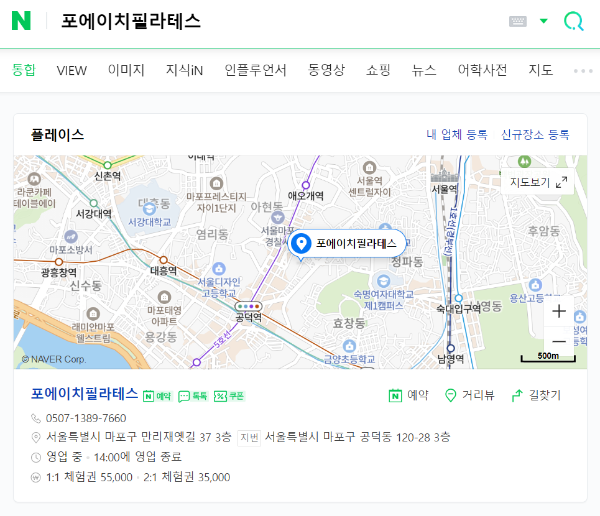Click the 예약 reservation button on right
The image size is (600, 516).
tap(408, 395)
